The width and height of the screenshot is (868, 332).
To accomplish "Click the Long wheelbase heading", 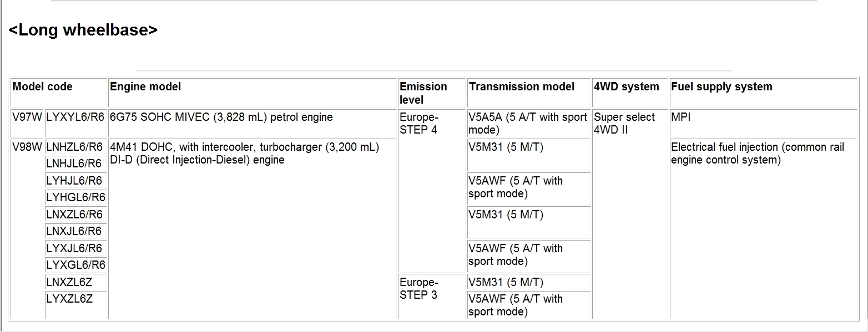I will coord(83,30).
